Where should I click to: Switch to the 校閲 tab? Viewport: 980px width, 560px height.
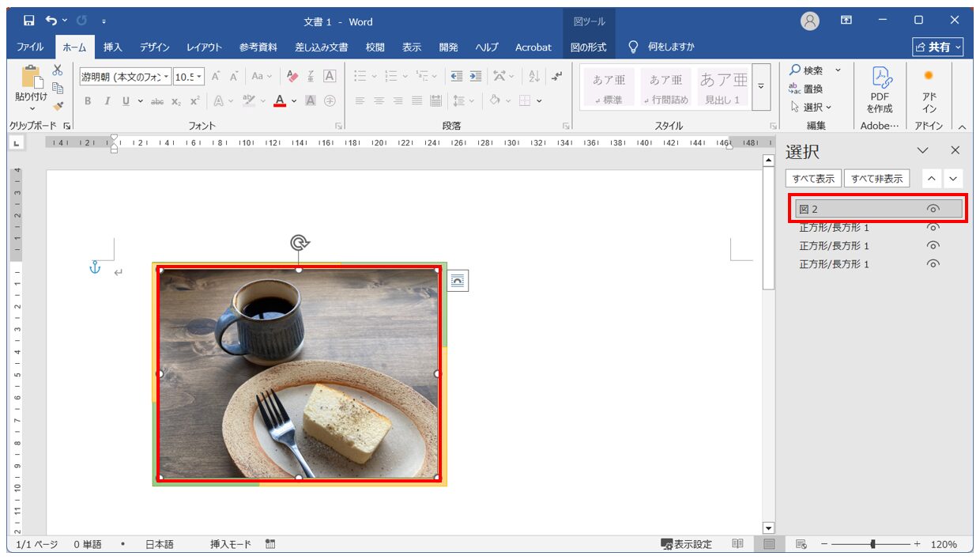[x=375, y=47]
